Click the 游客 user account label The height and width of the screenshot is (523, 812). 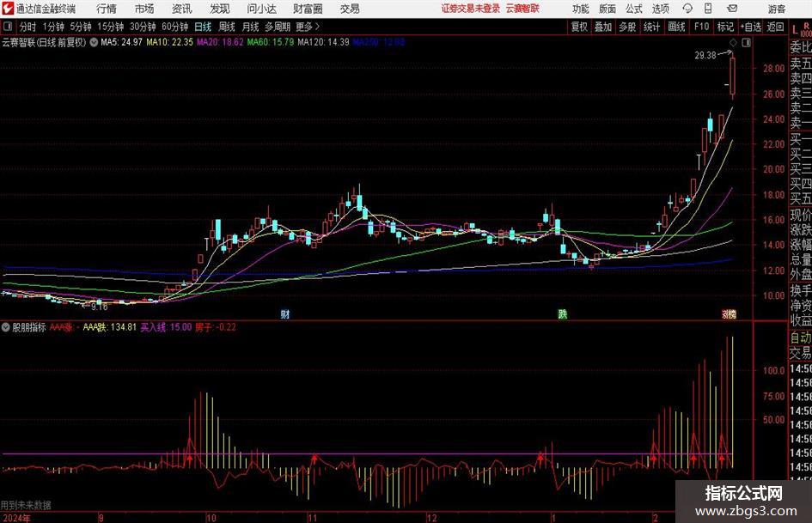777,9
